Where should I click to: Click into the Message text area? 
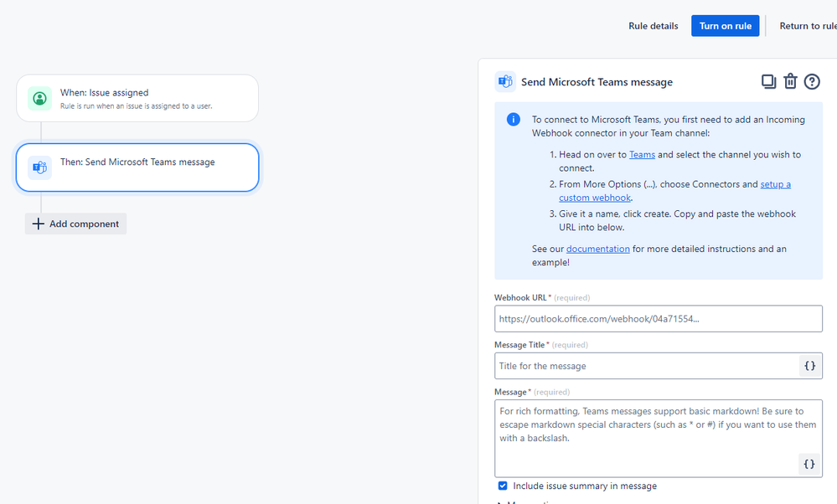click(659, 439)
